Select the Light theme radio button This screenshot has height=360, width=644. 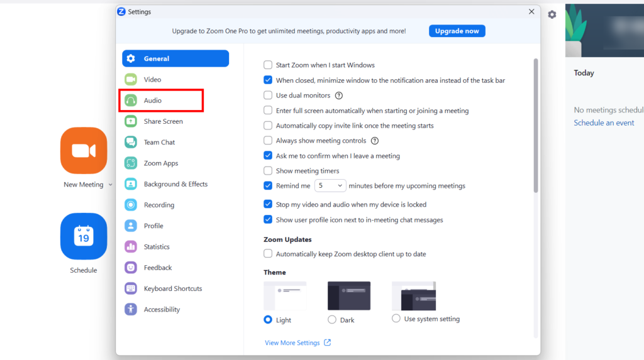pos(268,319)
